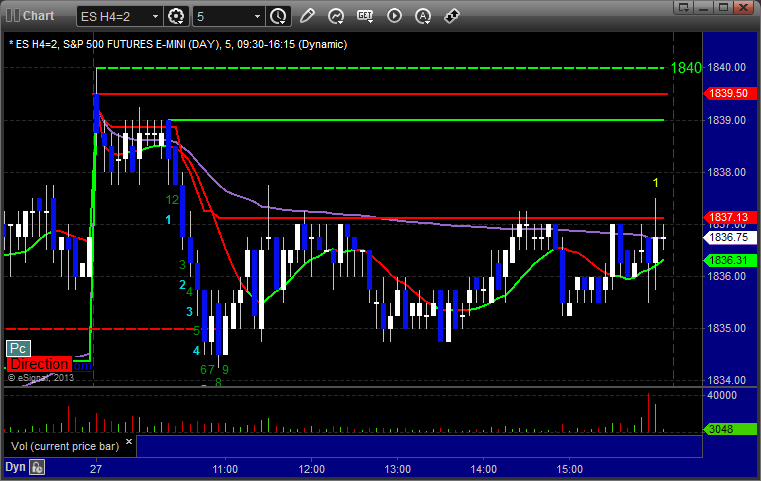Click the 15:00 time axis label

[x=569, y=469]
